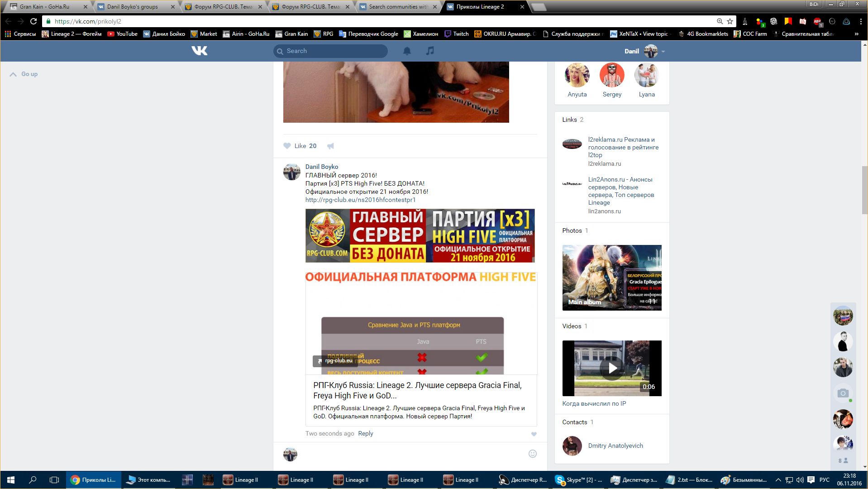Open Переводчик Google bookmark

coord(368,34)
